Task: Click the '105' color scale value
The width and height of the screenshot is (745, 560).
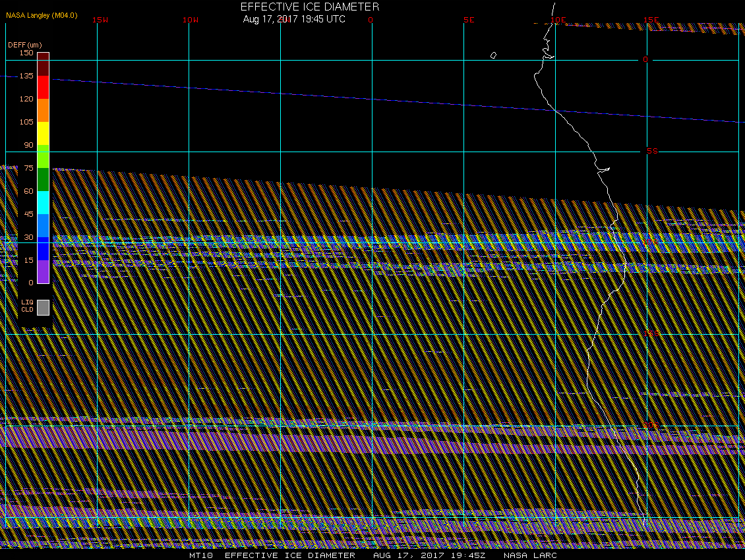Action: (26, 122)
